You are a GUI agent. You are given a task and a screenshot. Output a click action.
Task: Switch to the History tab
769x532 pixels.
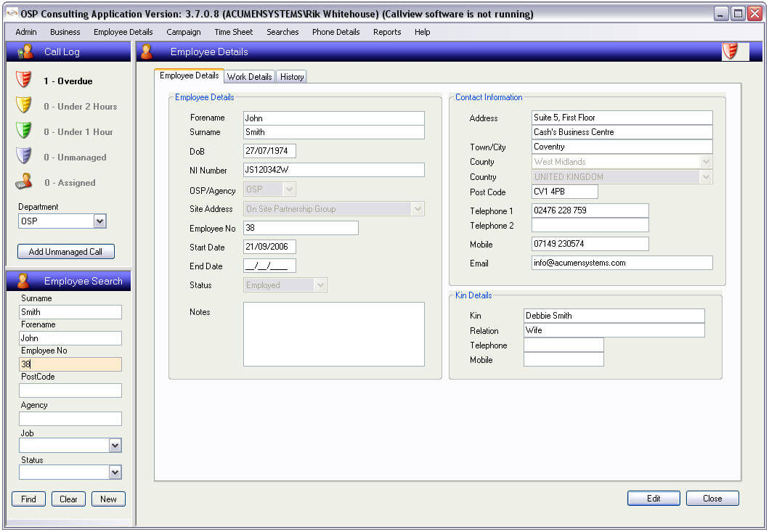click(x=292, y=76)
